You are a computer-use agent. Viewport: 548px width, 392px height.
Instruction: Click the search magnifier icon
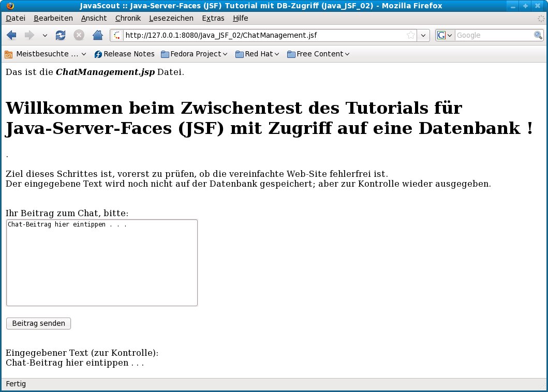pos(538,35)
